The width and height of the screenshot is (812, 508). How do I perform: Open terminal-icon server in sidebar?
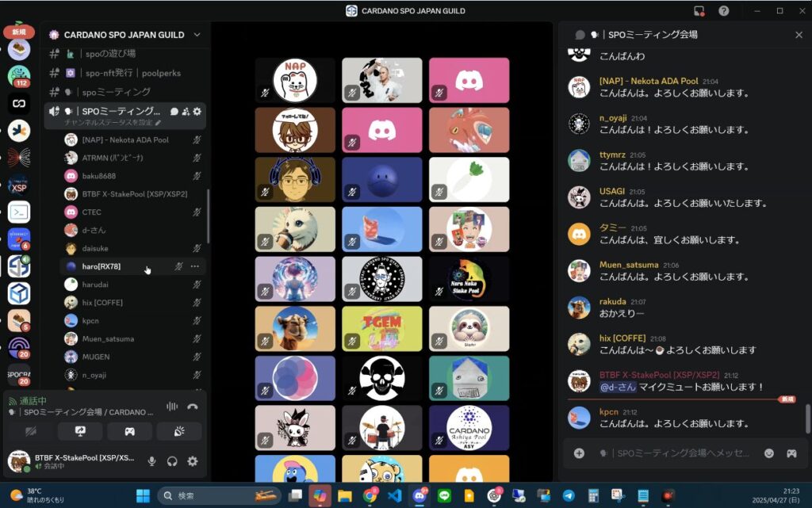point(19,212)
